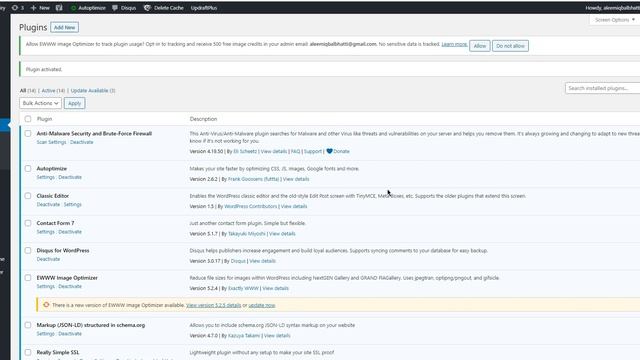
Task: Click Delete Cache in the admin bar
Action: pos(164,8)
